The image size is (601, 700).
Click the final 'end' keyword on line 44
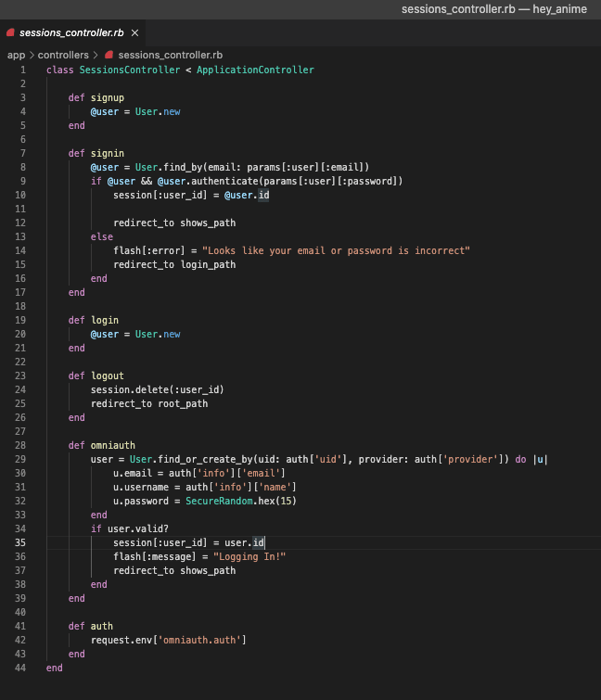(x=55, y=668)
